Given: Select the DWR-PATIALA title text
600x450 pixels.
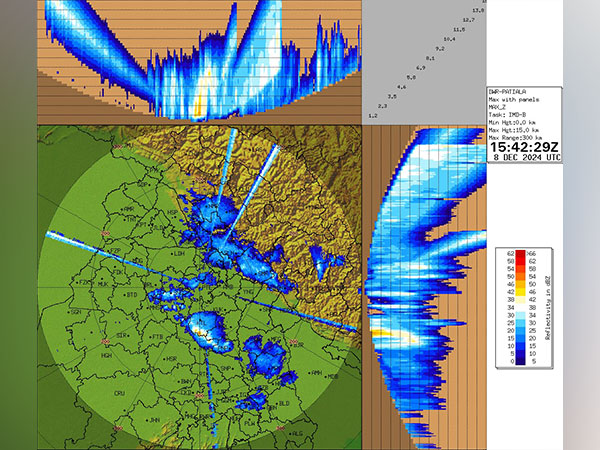Looking at the screenshot, I should (510, 92).
